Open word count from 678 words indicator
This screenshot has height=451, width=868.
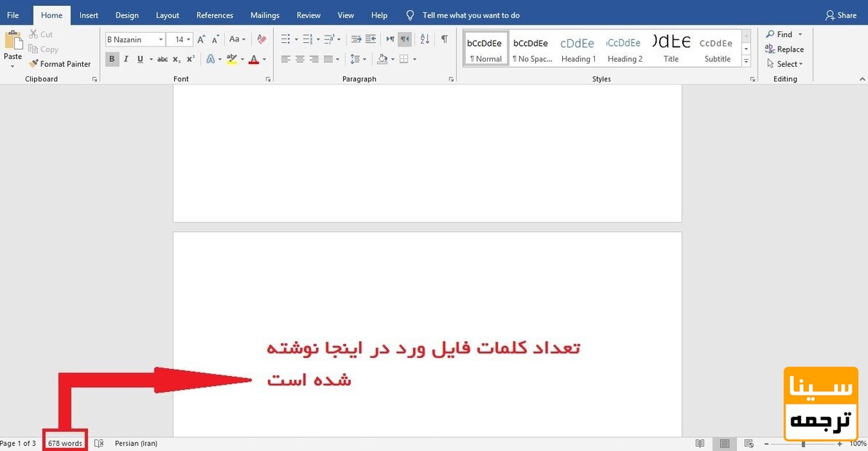[64, 442]
